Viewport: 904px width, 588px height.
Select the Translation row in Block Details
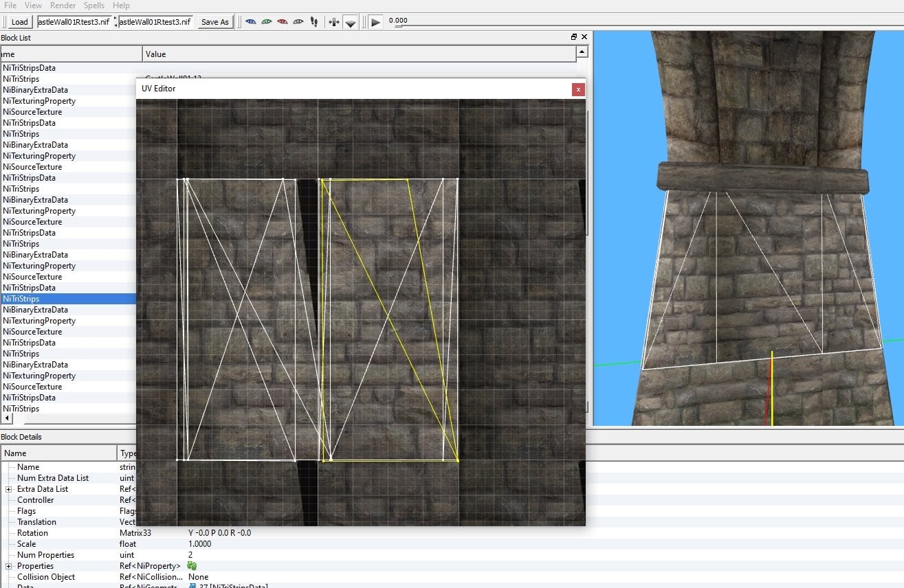click(x=68, y=522)
